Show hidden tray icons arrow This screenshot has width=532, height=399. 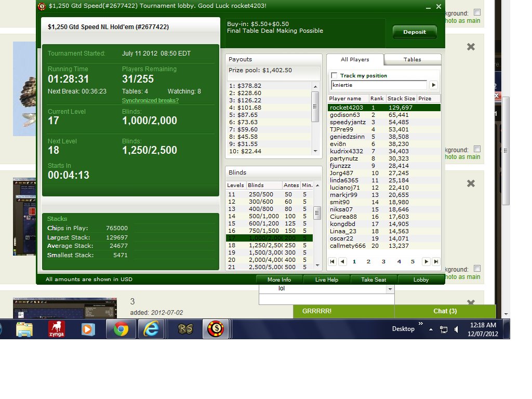pos(431,329)
